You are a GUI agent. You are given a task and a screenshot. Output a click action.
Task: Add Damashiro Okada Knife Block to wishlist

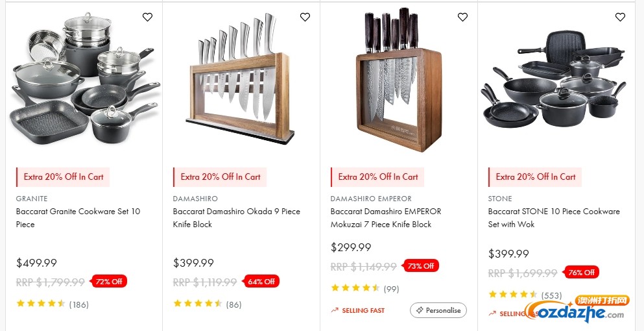click(305, 18)
